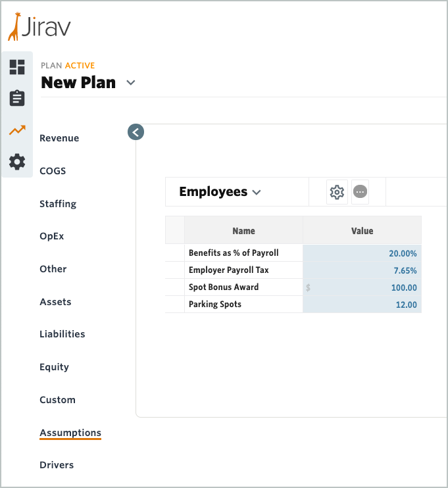
Task: Open the dashboard grid icon in sidebar
Action: [17, 67]
